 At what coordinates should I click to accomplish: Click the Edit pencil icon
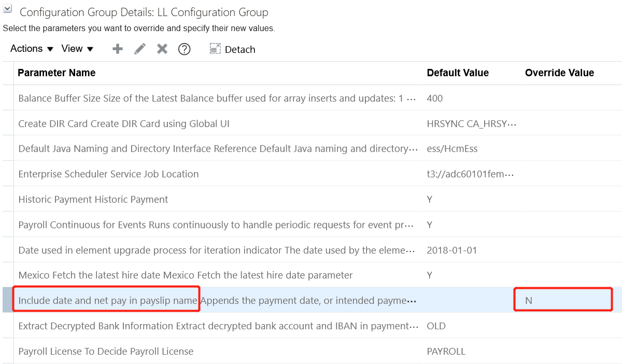click(x=140, y=49)
